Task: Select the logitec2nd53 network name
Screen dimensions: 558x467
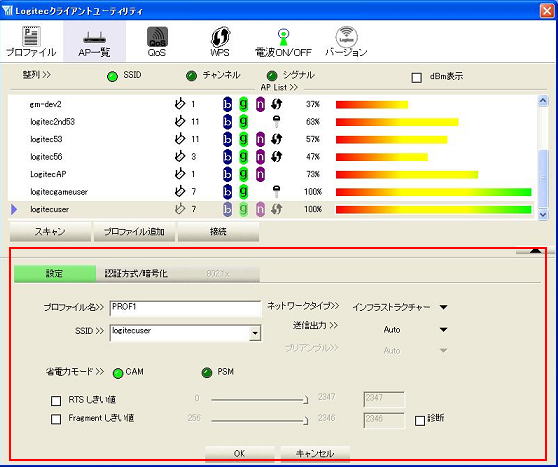Action: pyautogui.click(x=53, y=122)
